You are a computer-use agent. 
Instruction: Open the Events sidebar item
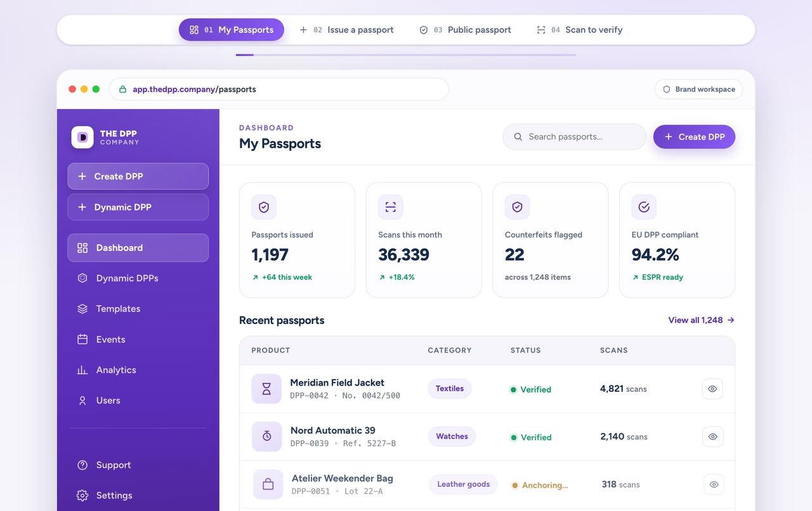(138, 339)
